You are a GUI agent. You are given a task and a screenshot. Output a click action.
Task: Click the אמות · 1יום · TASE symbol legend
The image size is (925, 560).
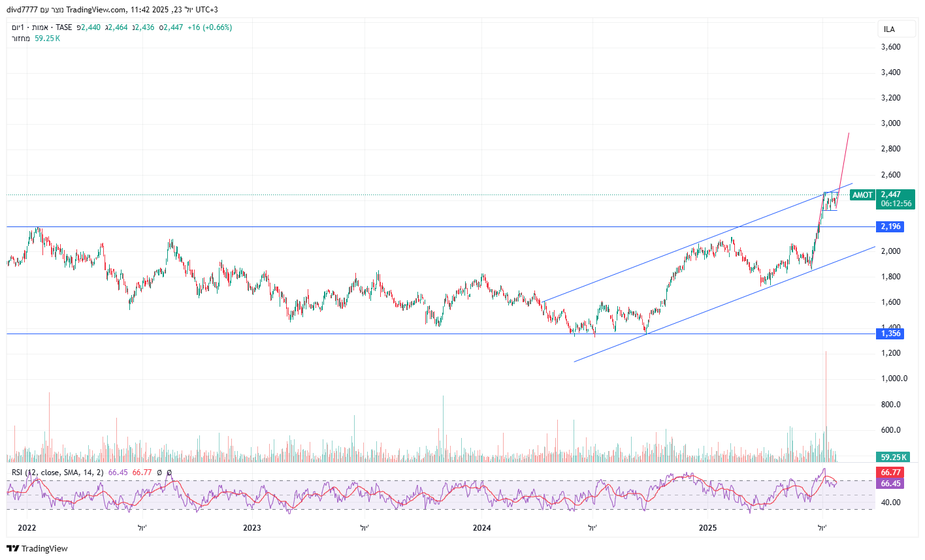[x=42, y=27]
